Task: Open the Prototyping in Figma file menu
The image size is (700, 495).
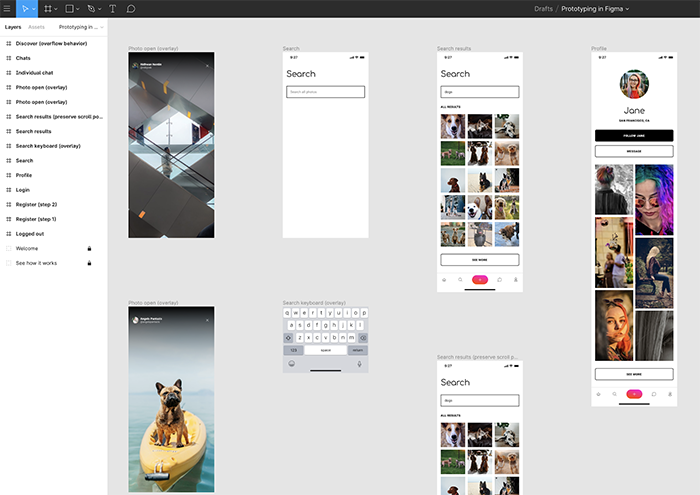Action: click(x=595, y=8)
